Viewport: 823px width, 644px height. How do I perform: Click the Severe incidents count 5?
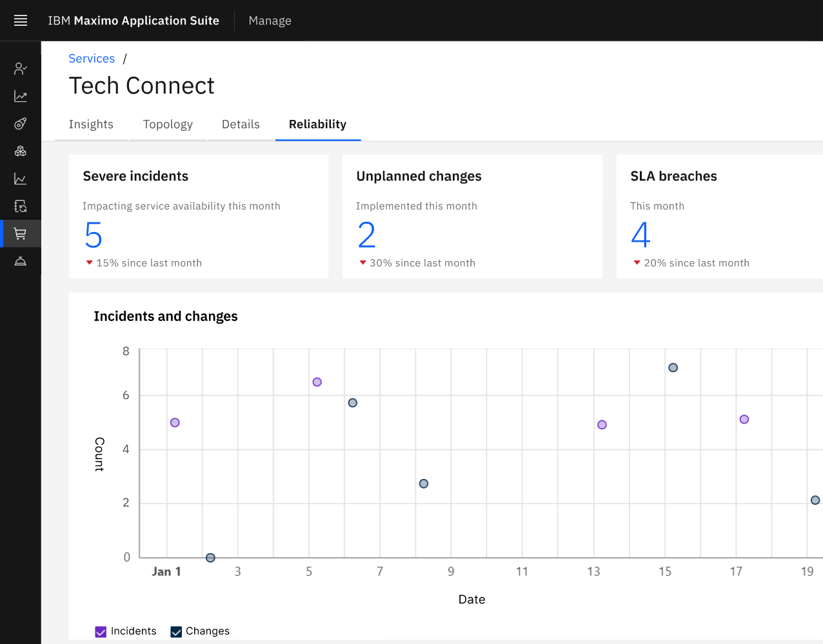(x=94, y=235)
